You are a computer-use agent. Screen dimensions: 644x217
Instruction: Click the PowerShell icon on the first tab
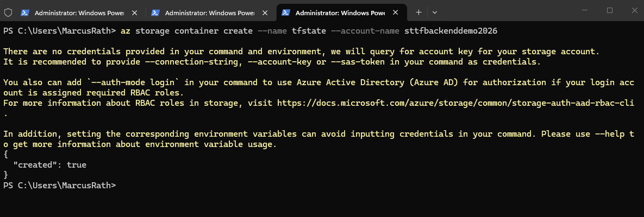(x=24, y=12)
